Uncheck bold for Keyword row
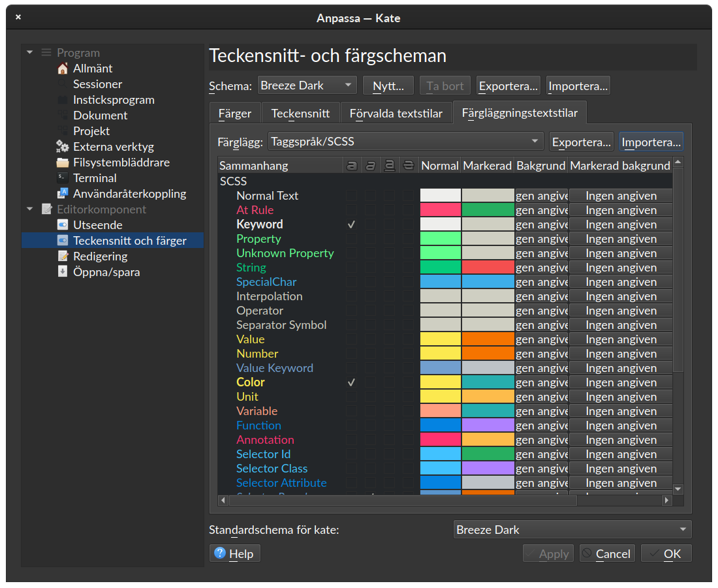718x588 pixels. (x=351, y=224)
